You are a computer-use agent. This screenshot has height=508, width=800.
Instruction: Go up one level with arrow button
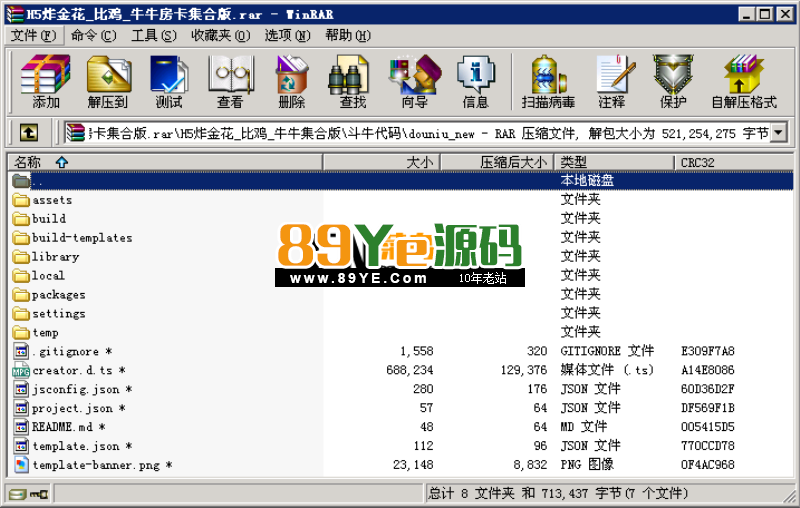point(29,132)
